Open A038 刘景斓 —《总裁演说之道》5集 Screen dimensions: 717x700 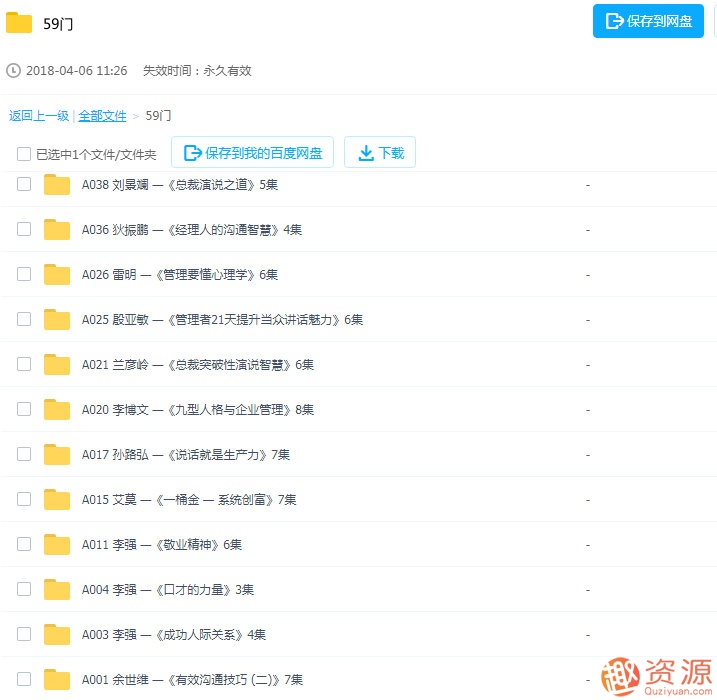(x=180, y=185)
